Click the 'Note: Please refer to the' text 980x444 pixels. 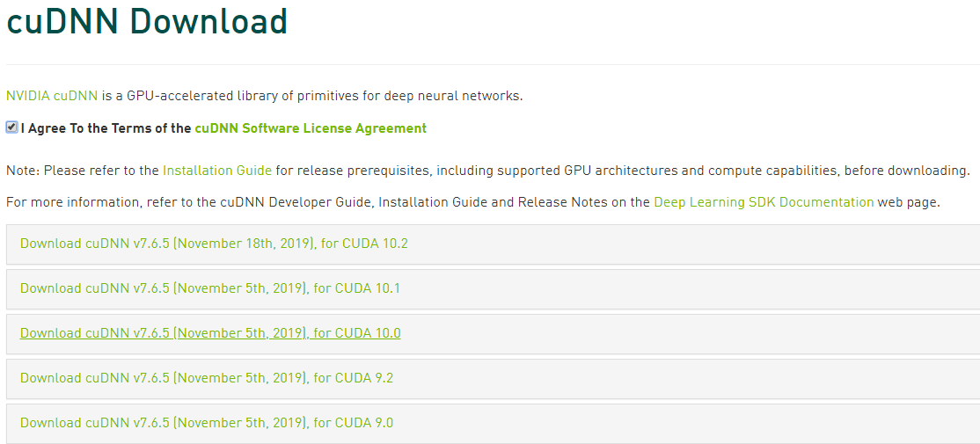[83, 171]
